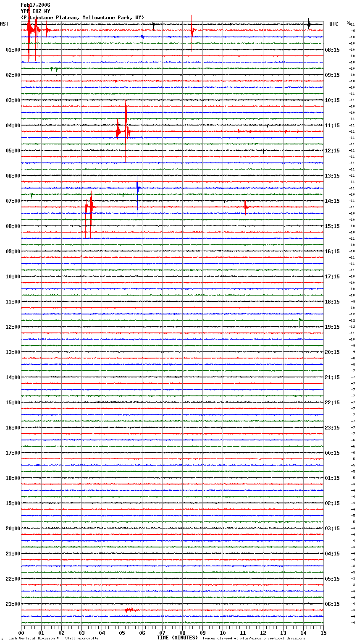This screenshot has height=644, width=357.
Task: Click the 23:15 UTC time label
Action: coord(332,428)
